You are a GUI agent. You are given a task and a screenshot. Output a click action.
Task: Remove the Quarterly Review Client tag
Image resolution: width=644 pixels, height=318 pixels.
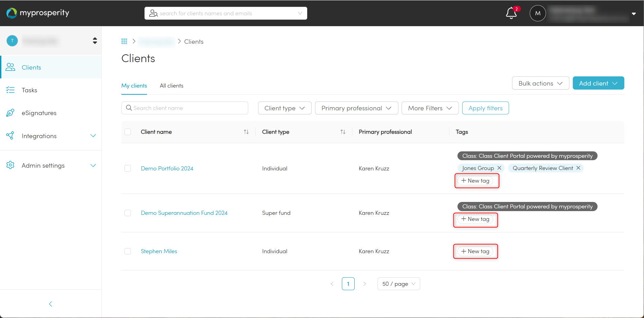(578, 168)
